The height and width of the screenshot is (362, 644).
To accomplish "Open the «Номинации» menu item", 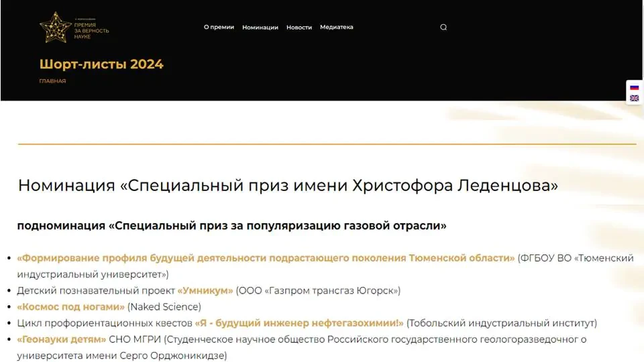I will pyautogui.click(x=260, y=27).
